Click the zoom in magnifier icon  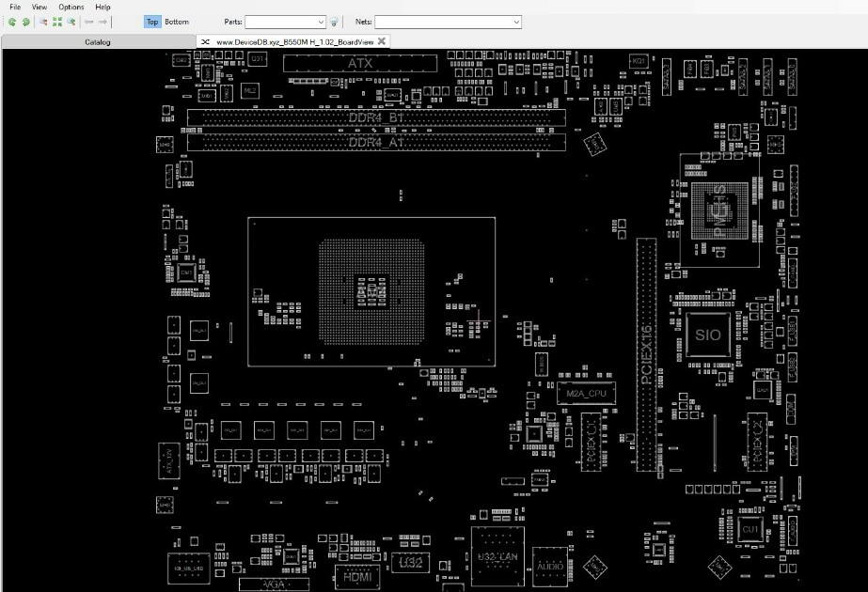click(x=71, y=23)
